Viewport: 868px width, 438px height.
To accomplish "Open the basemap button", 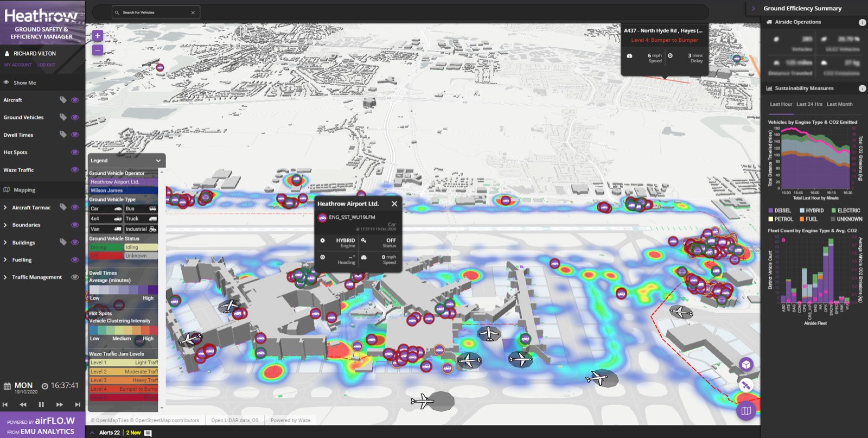I will (746, 411).
